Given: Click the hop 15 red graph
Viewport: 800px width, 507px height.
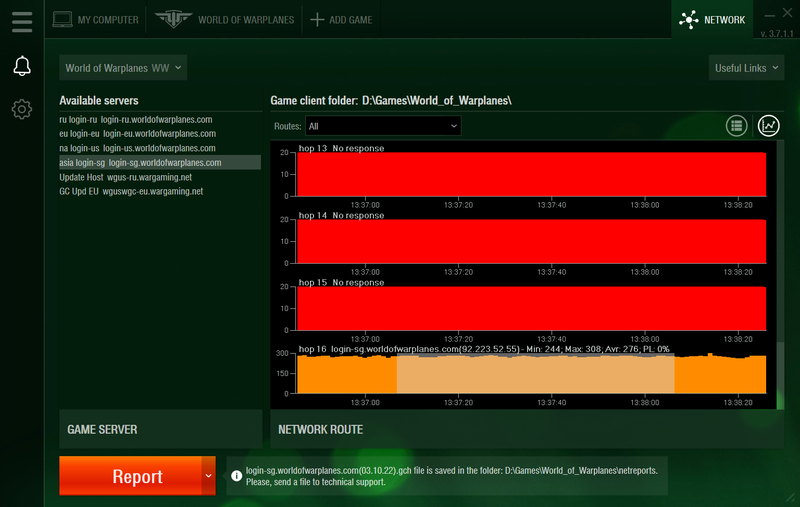Looking at the screenshot, I should (x=531, y=308).
